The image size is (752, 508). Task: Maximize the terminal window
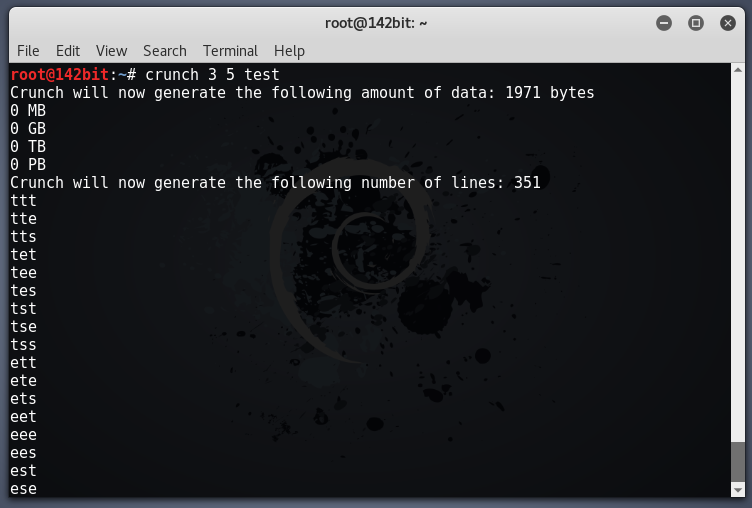[x=696, y=23]
